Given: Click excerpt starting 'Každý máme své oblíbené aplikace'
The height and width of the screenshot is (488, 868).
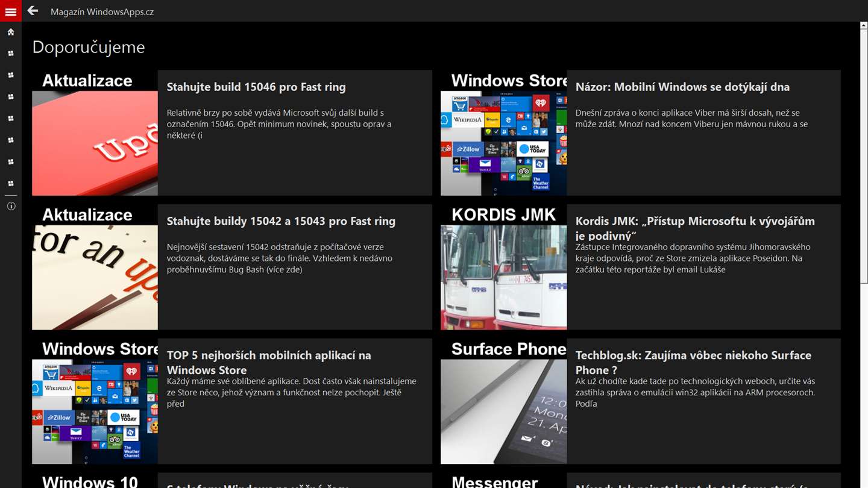Looking at the screenshot, I should click(292, 392).
